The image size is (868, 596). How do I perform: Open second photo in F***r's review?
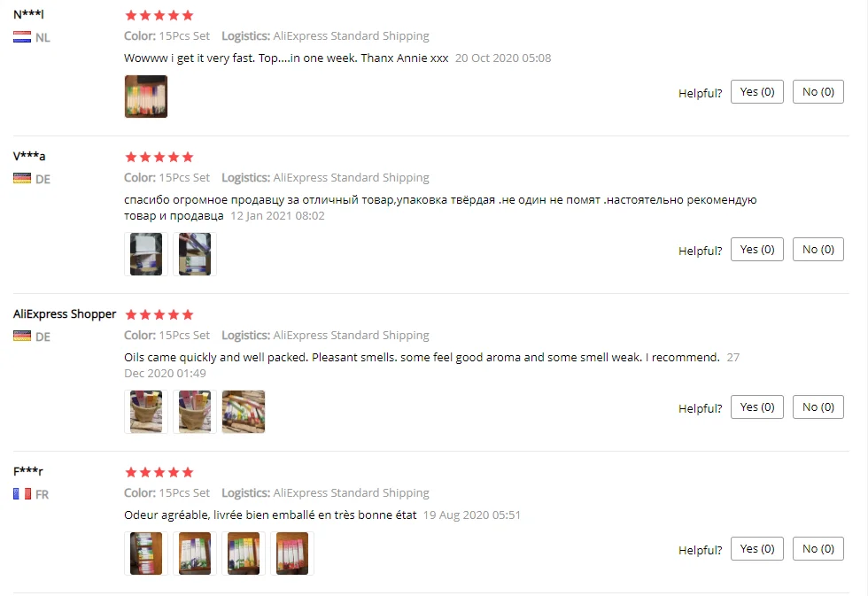pos(194,553)
